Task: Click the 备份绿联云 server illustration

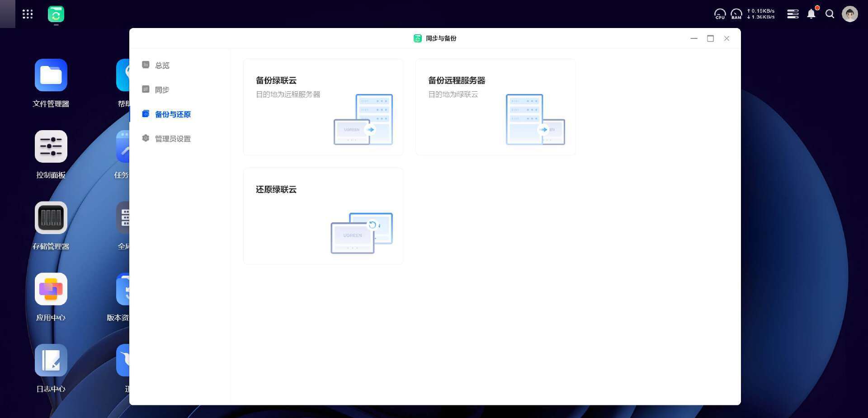Action: [363, 120]
